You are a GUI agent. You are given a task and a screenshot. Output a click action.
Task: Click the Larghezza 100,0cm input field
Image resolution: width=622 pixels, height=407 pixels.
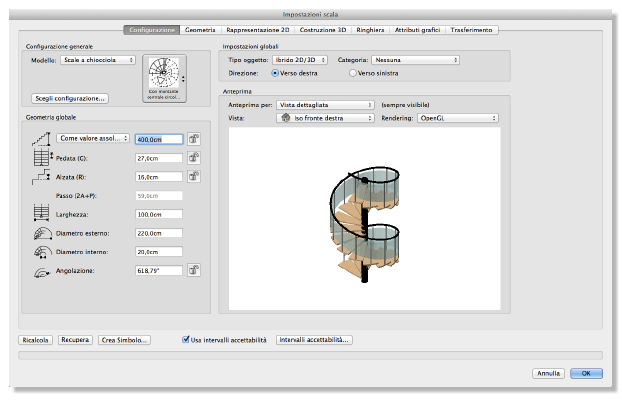click(x=159, y=214)
